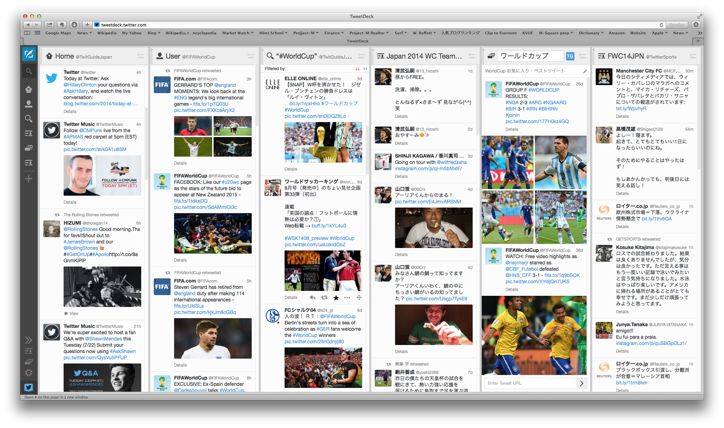Open the Mimi School bookmarks dropdown
This screenshot has height=428, width=724.
pos(273,33)
